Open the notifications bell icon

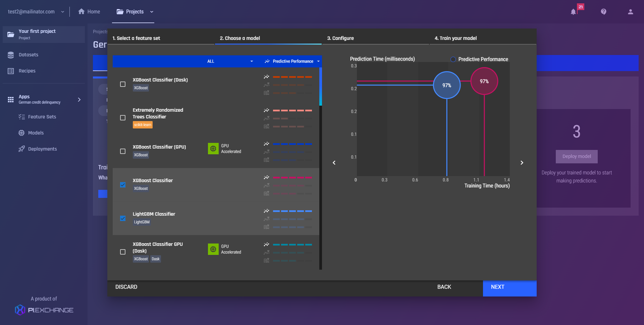[573, 12]
